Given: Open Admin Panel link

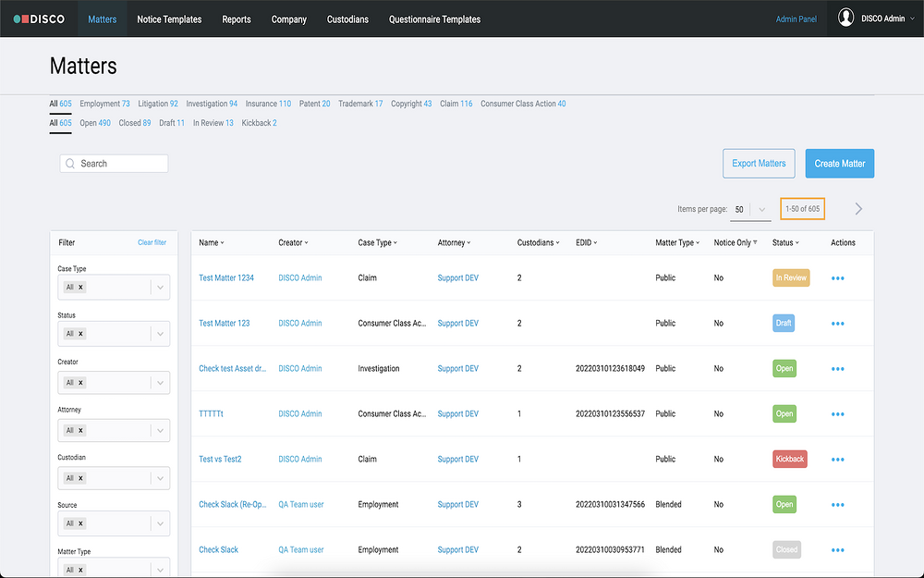Looking at the screenshot, I should point(796,18).
